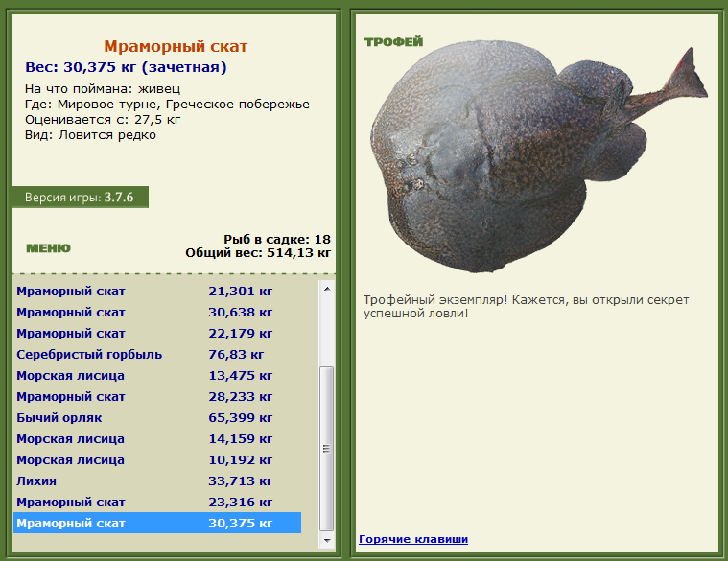
Task: Select Бычий орляк 65,399 кг row
Action: tap(157, 418)
